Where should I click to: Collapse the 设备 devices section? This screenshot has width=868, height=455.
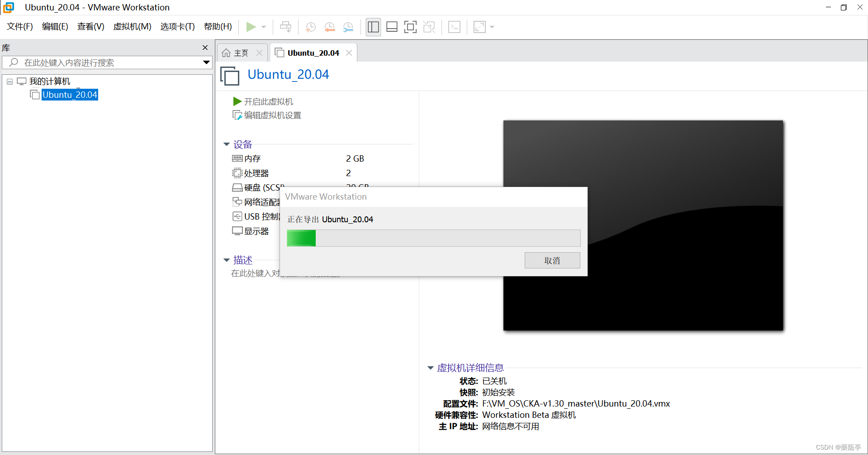pos(227,144)
